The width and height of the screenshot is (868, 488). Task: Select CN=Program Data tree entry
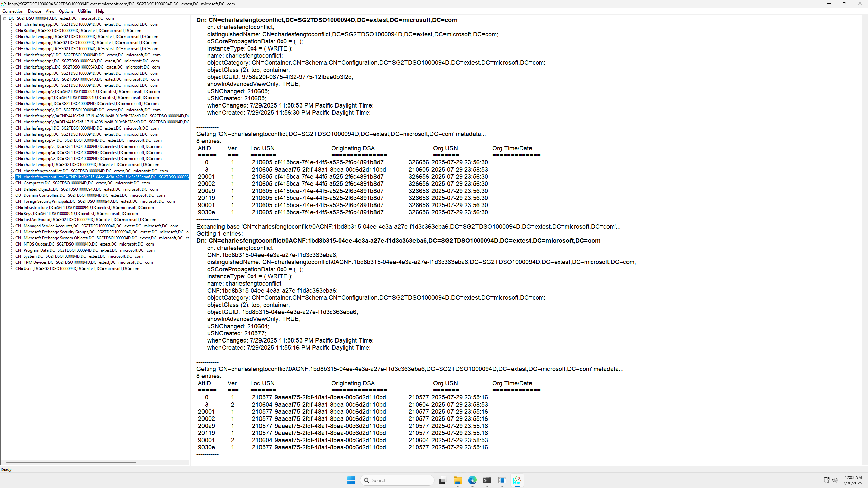(85, 250)
